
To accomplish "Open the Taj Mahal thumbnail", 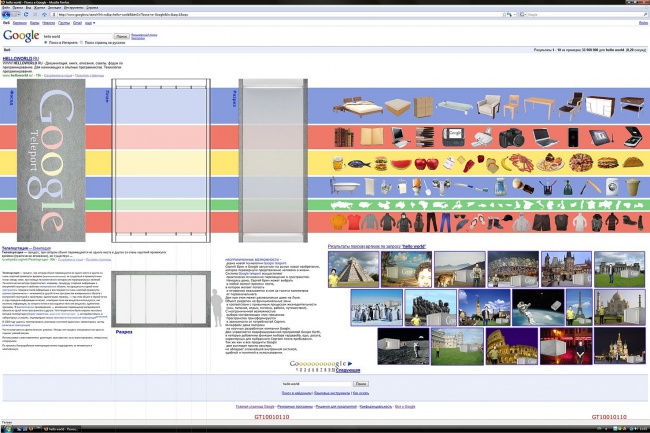I will pos(620,307).
